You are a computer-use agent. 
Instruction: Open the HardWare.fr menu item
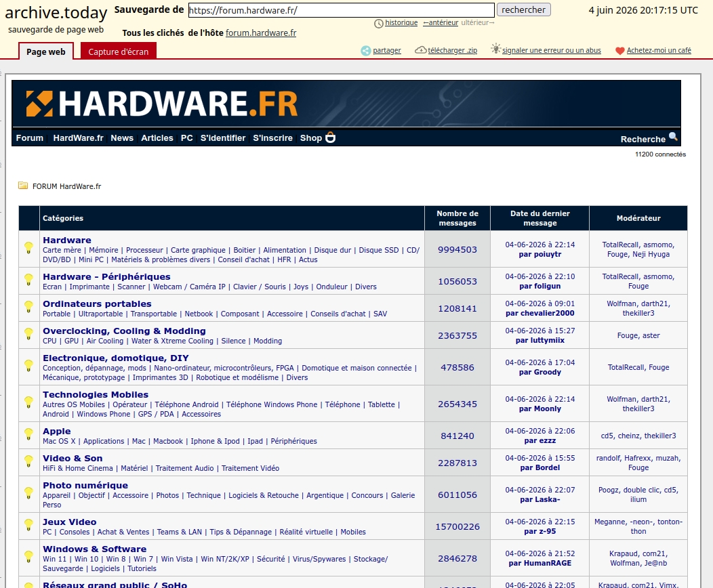pos(78,138)
